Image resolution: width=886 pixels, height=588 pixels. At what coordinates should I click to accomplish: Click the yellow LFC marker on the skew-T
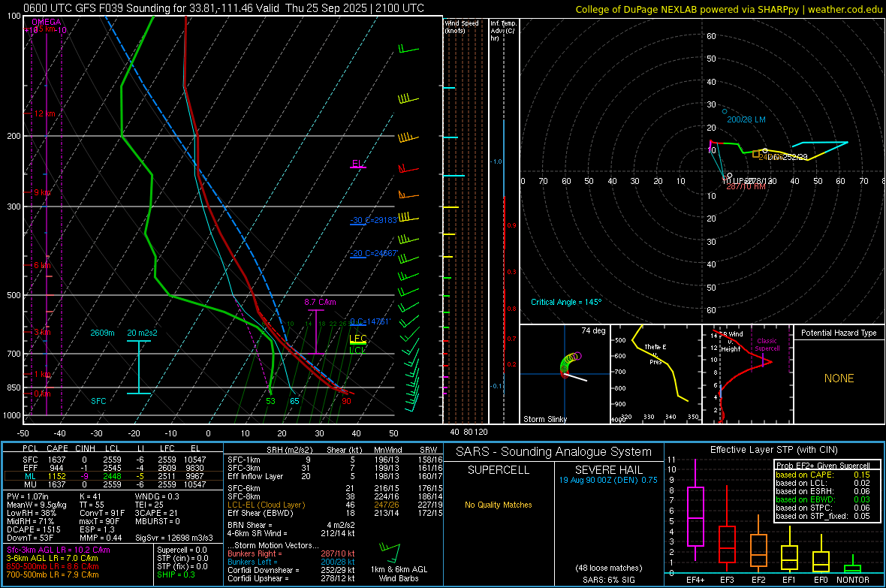[x=357, y=339]
